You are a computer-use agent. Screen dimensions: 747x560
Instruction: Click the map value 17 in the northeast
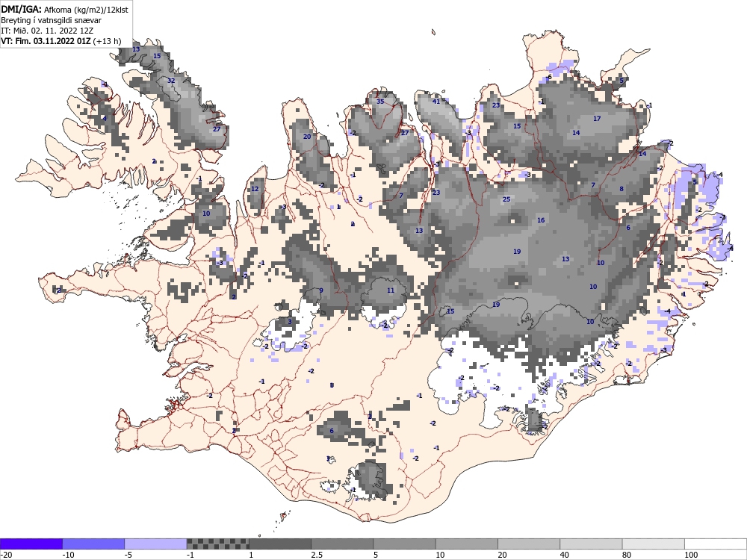point(597,119)
